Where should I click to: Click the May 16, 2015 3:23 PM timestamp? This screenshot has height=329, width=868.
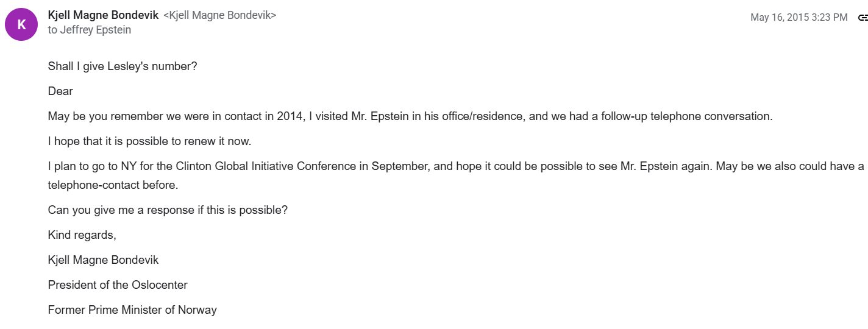[799, 18]
